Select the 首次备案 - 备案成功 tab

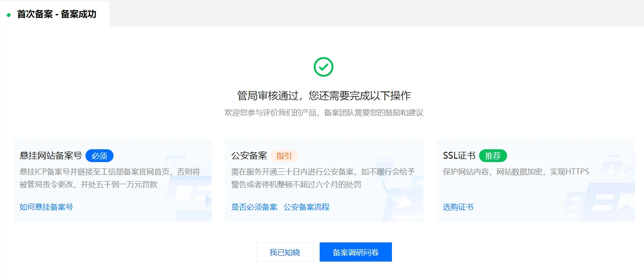click(56, 14)
